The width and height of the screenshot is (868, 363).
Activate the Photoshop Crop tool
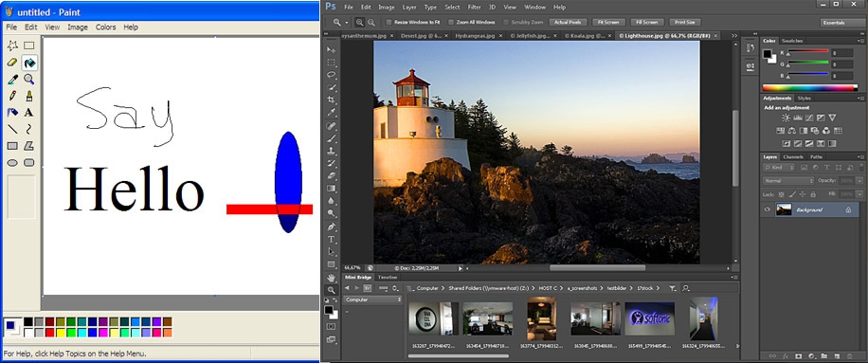[331, 100]
